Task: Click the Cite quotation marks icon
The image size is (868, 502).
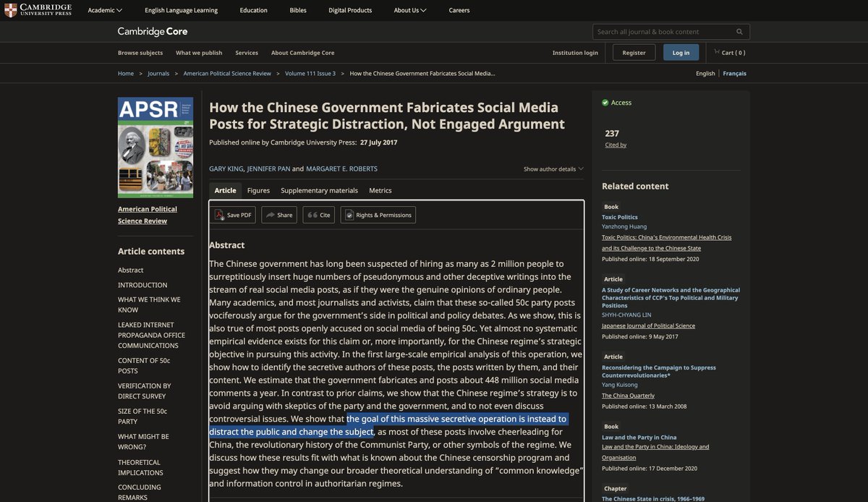Action: pos(312,215)
